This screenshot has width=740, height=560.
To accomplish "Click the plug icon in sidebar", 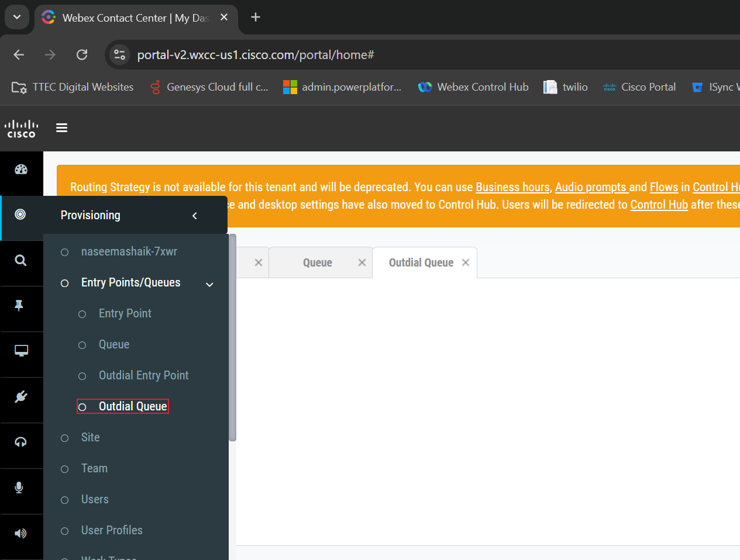I will (x=21, y=397).
